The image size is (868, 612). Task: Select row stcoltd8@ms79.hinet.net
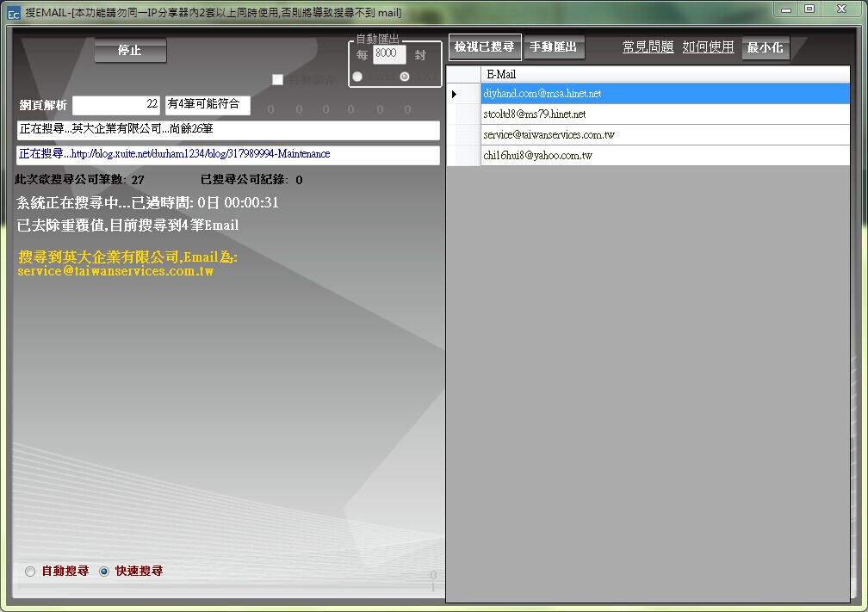pos(665,114)
